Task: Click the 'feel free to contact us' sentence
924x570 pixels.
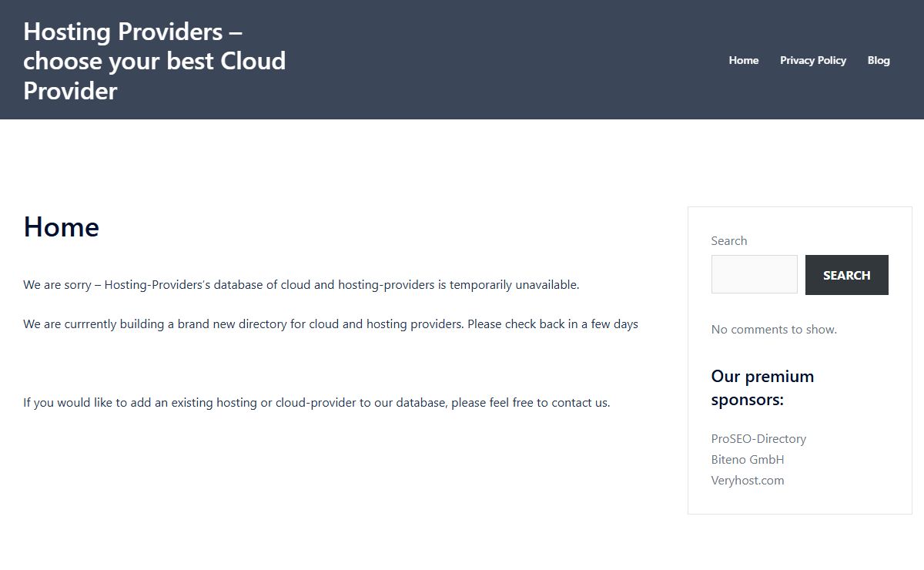Action: 316,403
